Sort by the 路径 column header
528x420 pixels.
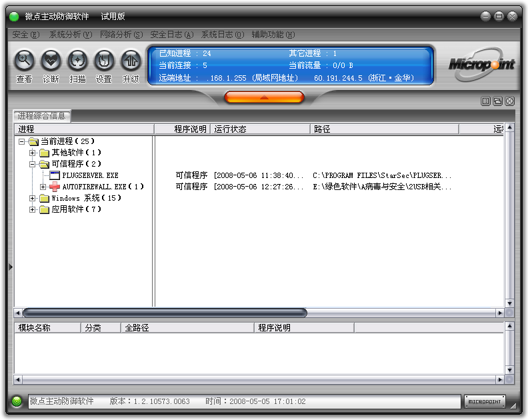(385, 129)
